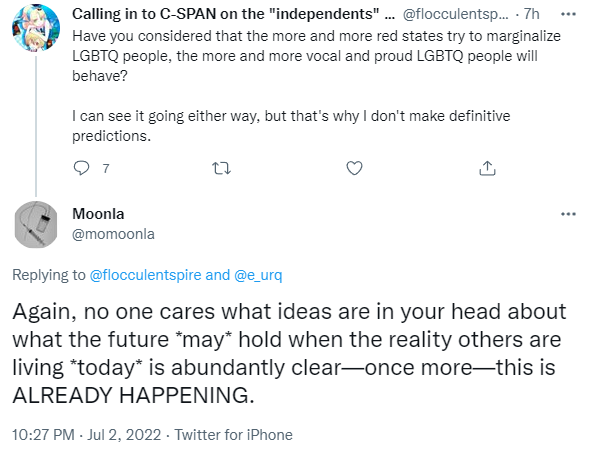Visit the @momoonla handle

point(113,234)
